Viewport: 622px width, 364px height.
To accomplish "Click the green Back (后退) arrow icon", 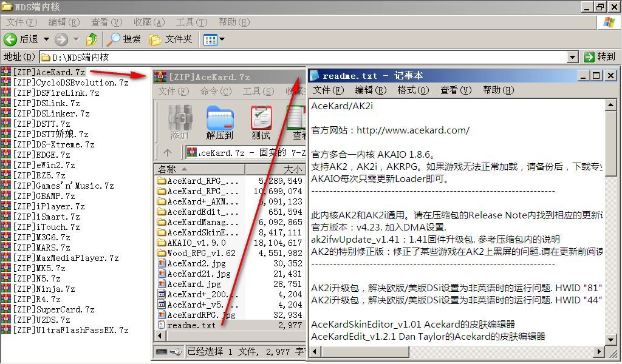I will click(x=10, y=39).
